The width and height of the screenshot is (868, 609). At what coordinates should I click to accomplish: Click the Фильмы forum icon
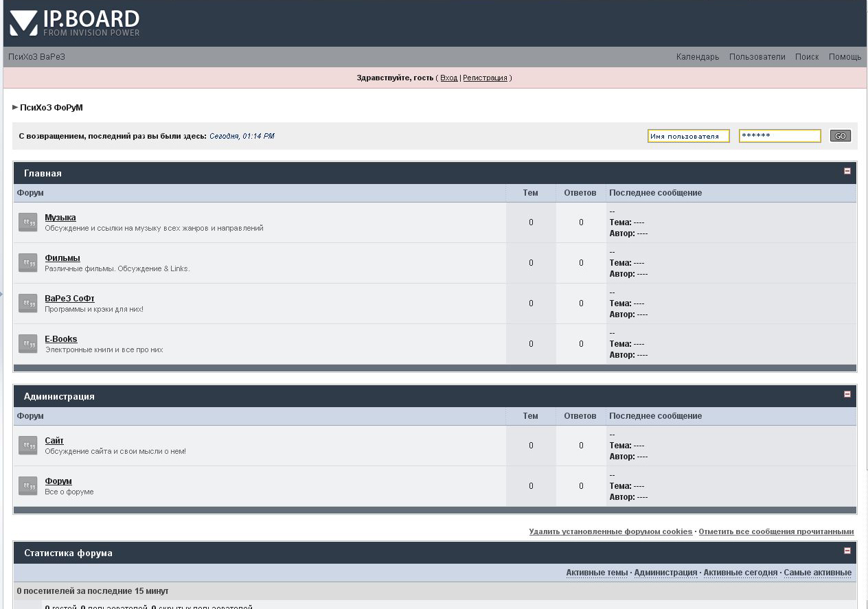tap(27, 262)
